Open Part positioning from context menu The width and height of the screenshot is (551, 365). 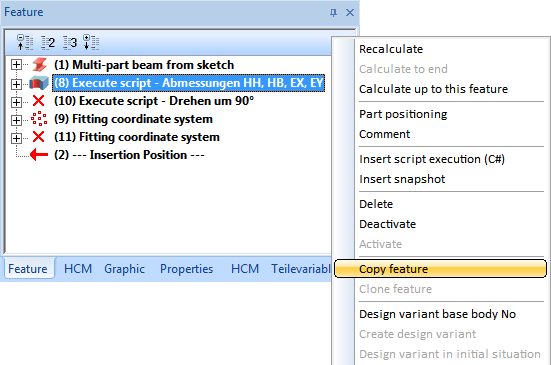pyautogui.click(x=403, y=114)
